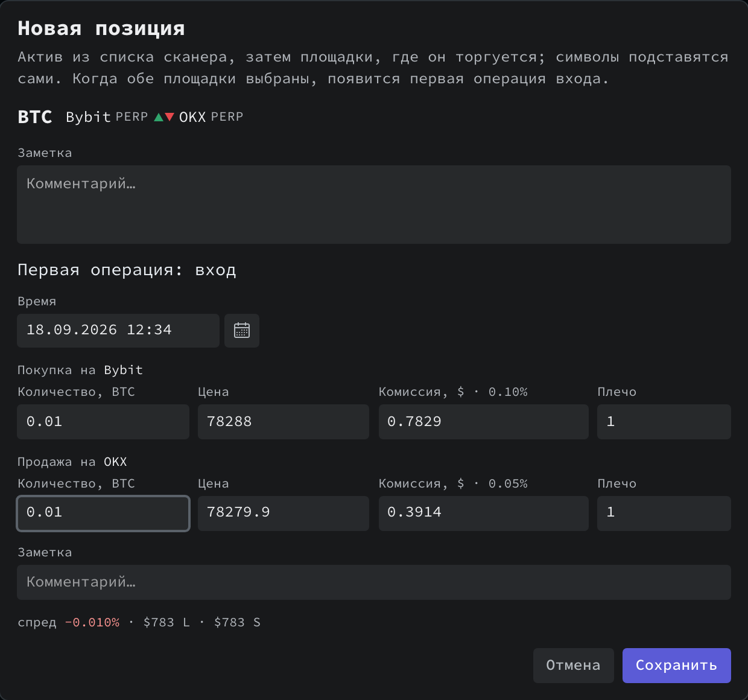Image resolution: width=748 pixels, height=700 pixels.
Task: Select the OKX sale quantity field
Action: [x=103, y=514]
